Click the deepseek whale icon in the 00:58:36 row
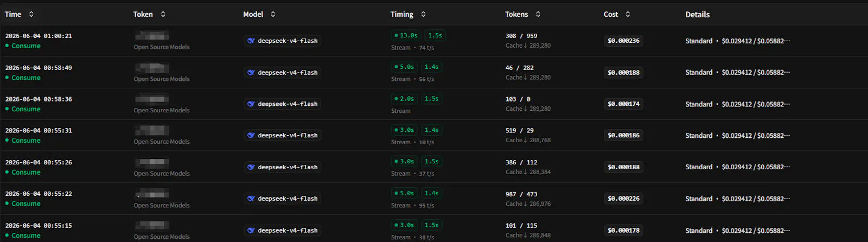The width and height of the screenshot is (868, 242). [251, 104]
